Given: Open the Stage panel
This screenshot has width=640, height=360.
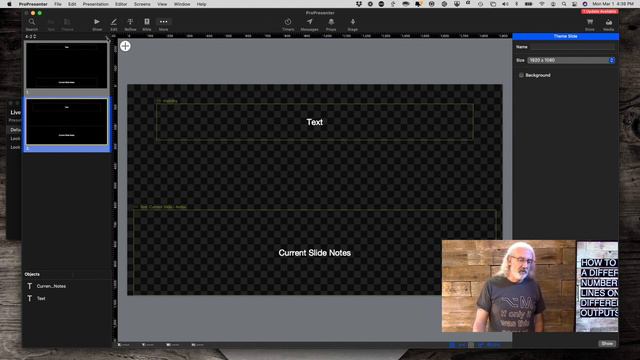Looking at the screenshot, I should click(x=353, y=24).
